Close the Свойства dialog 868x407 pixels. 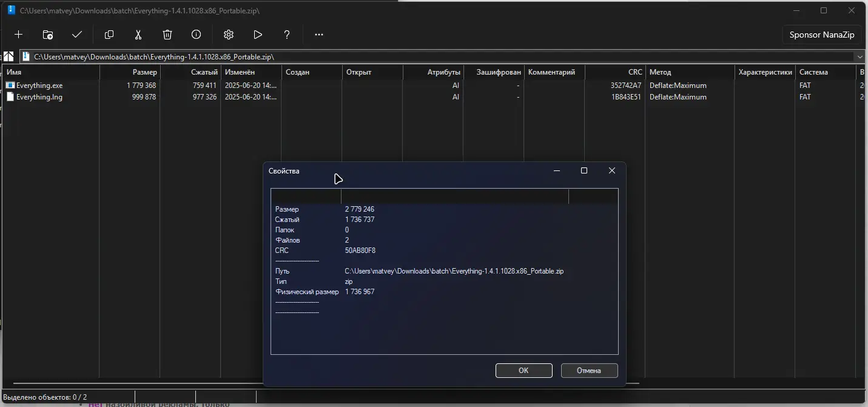pos(612,171)
